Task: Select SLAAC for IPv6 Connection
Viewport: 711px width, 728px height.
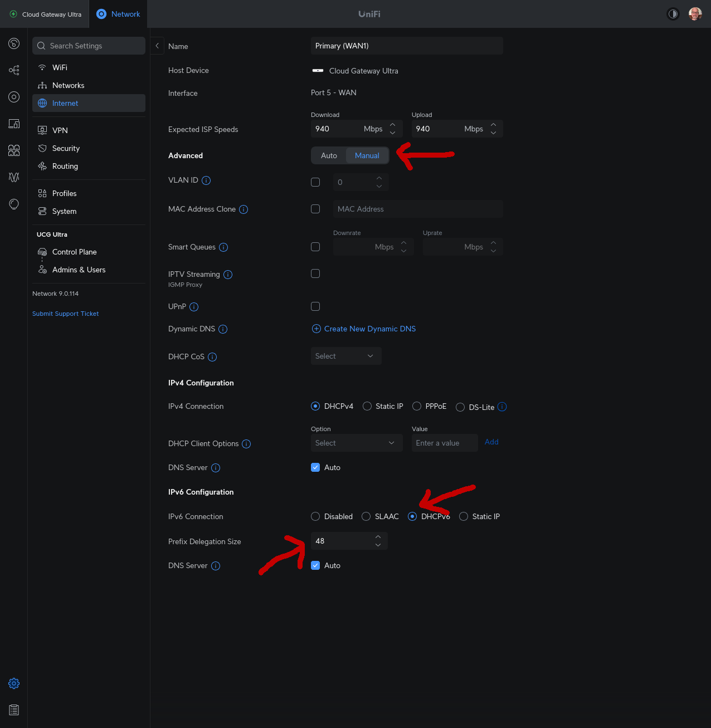Action: click(366, 516)
